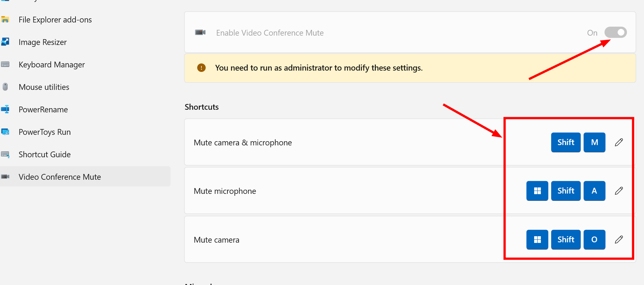The width and height of the screenshot is (644, 285).
Task: Click the Windows key icon in Mute microphone shortcut
Action: pos(537,191)
